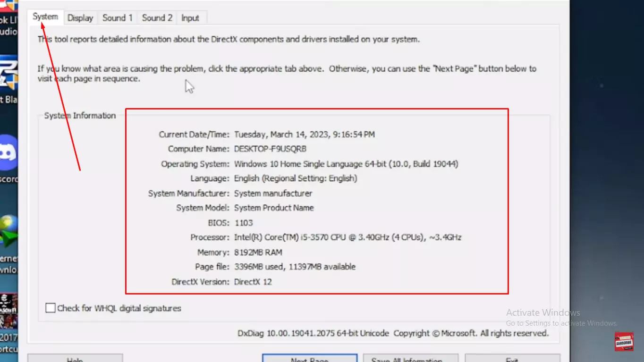The image size is (644, 362).
Task: Click the Windows 10 Home operating system value
Action: pos(346,164)
